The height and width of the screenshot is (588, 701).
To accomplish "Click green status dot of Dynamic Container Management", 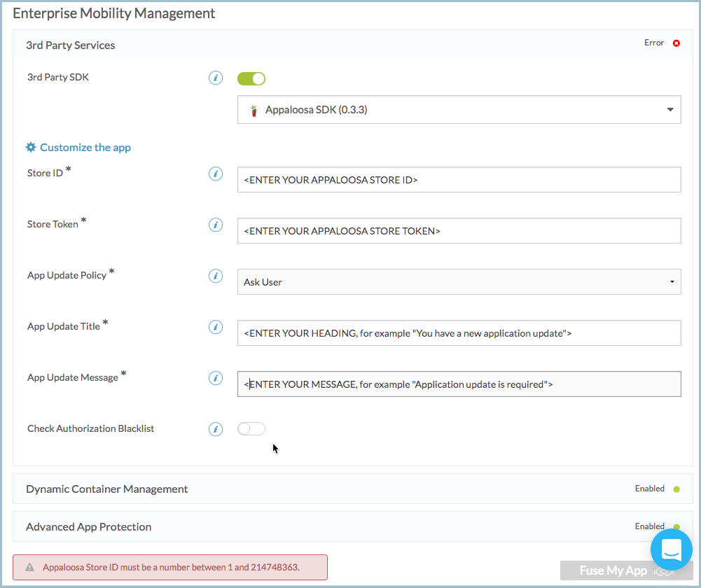I will (676, 489).
